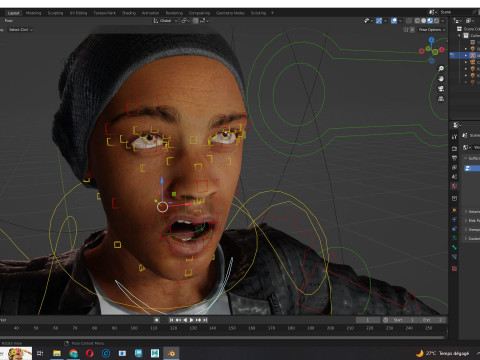Open the Animation workspace tab
The width and height of the screenshot is (480, 360).
point(150,13)
